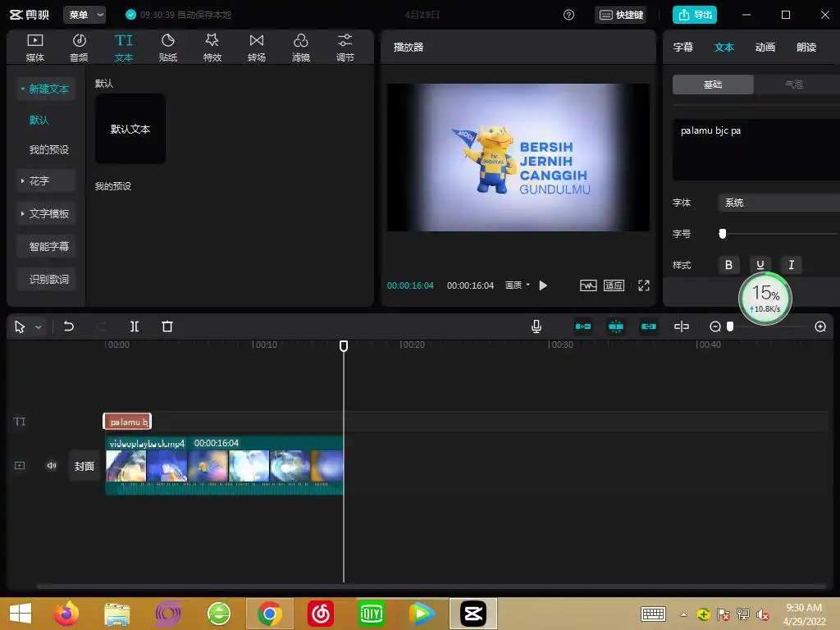Show hidden system tray icons arrow
The image size is (840, 630).
(683, 614)
